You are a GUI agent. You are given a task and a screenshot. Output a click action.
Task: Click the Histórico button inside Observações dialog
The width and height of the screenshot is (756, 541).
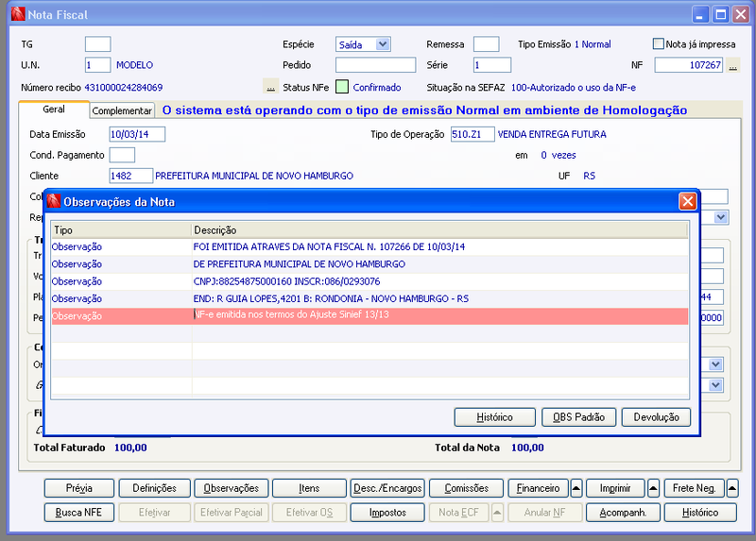494,417
